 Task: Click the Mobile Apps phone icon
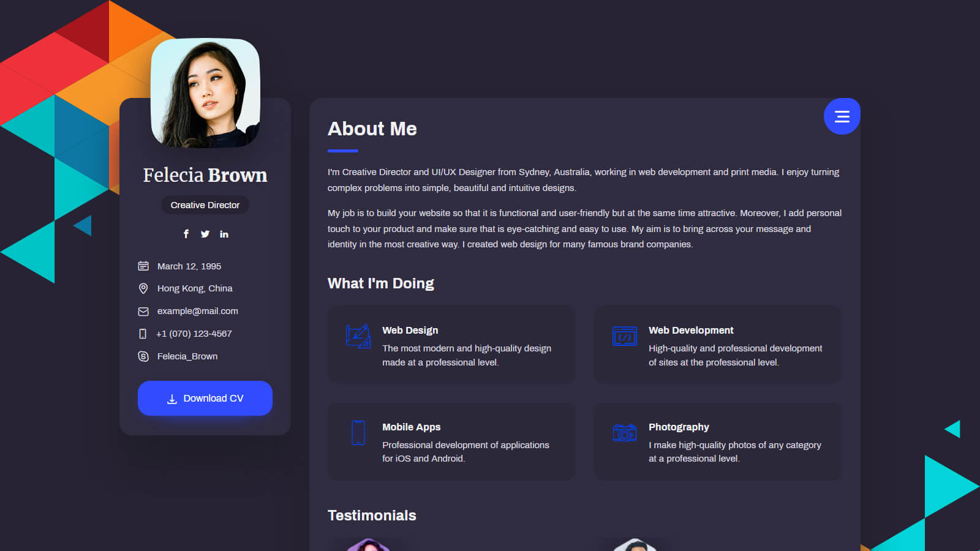[x=358, y=433]
